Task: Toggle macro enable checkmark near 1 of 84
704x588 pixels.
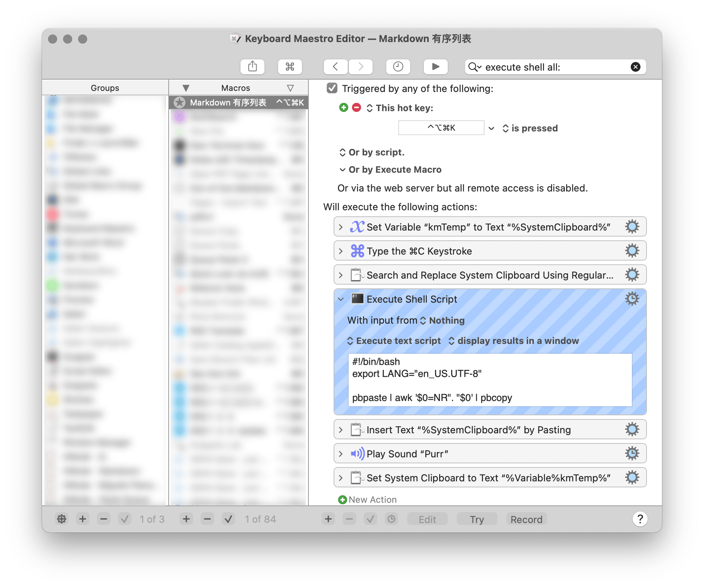Action: coord(228,519)
